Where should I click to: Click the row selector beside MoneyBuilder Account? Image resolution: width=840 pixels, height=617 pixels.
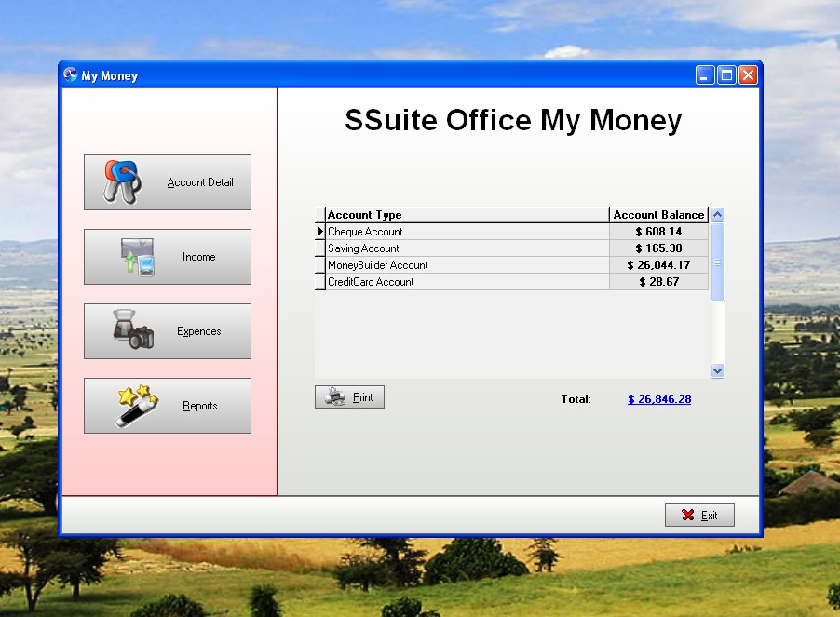click(319, 265)
